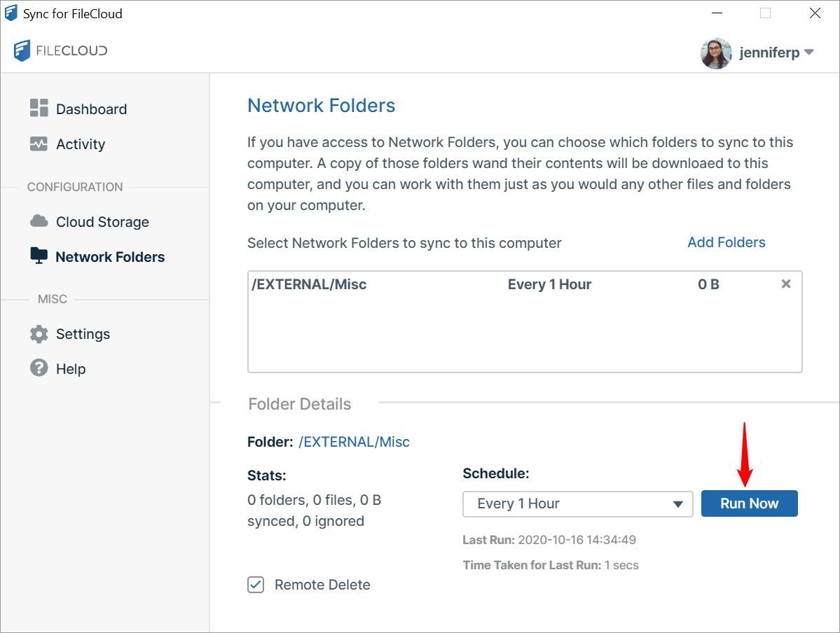Switch to the Cloud Storage section
The height and width of the screenshot is (633, 840).
(102, 221)
